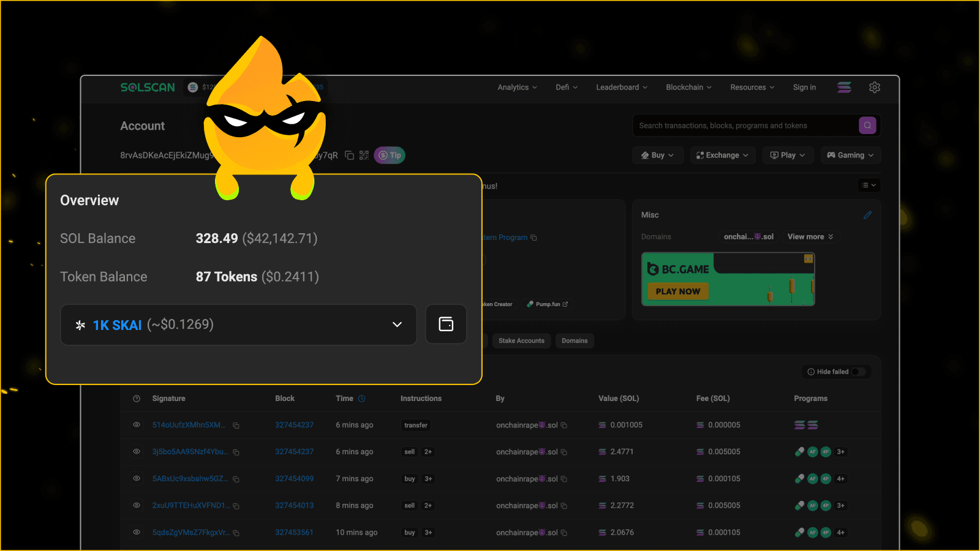Screen dimensions: 980x551
Task: Open the Gaming dropdown
Action: (850, 156)
